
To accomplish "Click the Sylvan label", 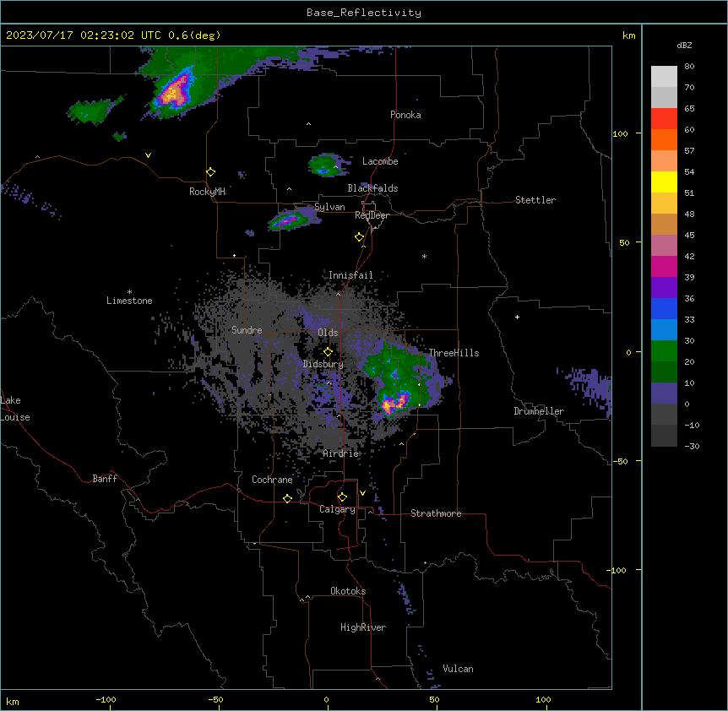I will point(329,207).
